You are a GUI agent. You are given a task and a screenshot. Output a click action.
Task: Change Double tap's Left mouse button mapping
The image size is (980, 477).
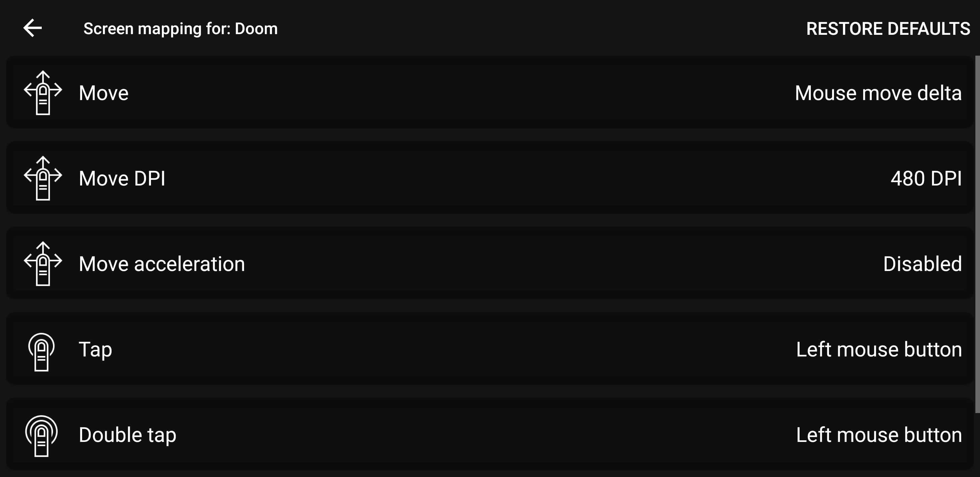click(x=879, y=435)
